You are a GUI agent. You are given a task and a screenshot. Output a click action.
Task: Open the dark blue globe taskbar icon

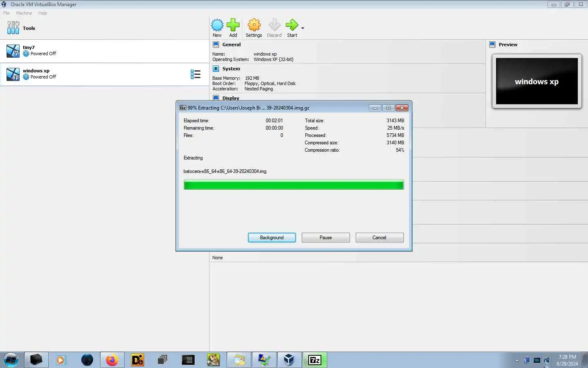tap(87, 360)
